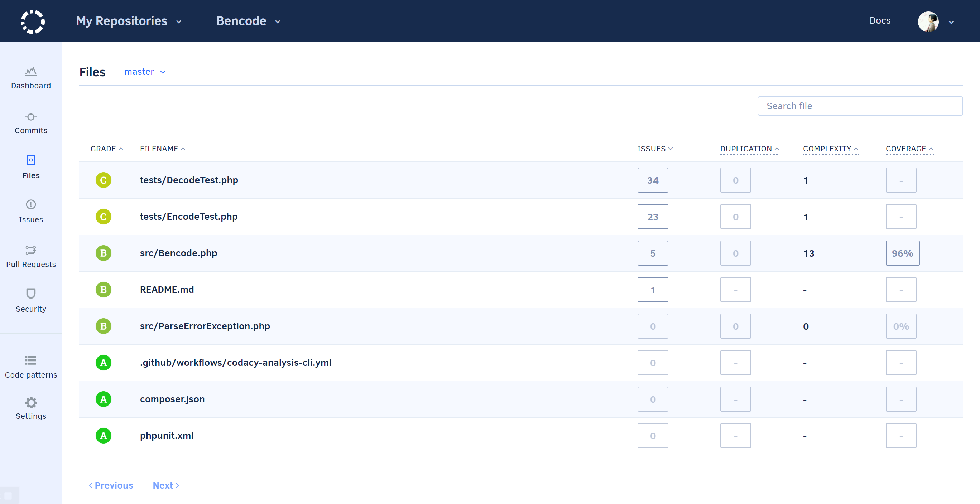Go to Security section label

[31, 309]
